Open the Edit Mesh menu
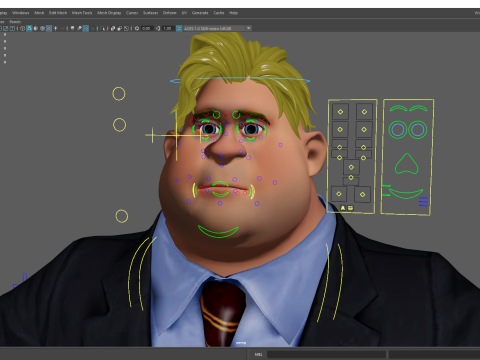Image resolution: width=480 pixels, height=360 pixels. [58, 13]
